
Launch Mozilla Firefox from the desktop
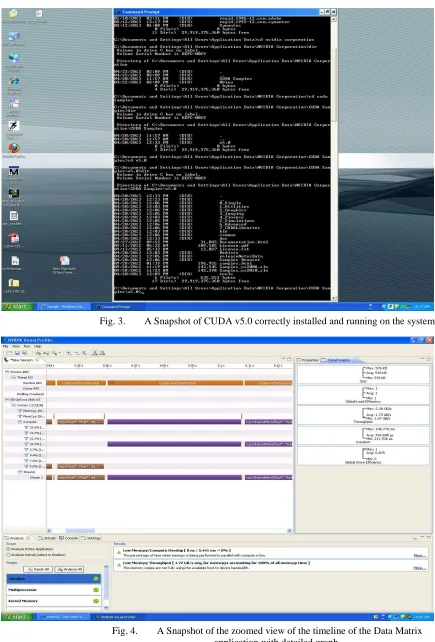14,148
